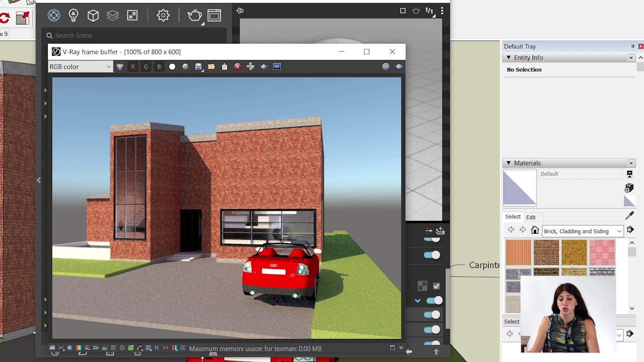Open a saved image in the frame buffer

pos(211,66)
